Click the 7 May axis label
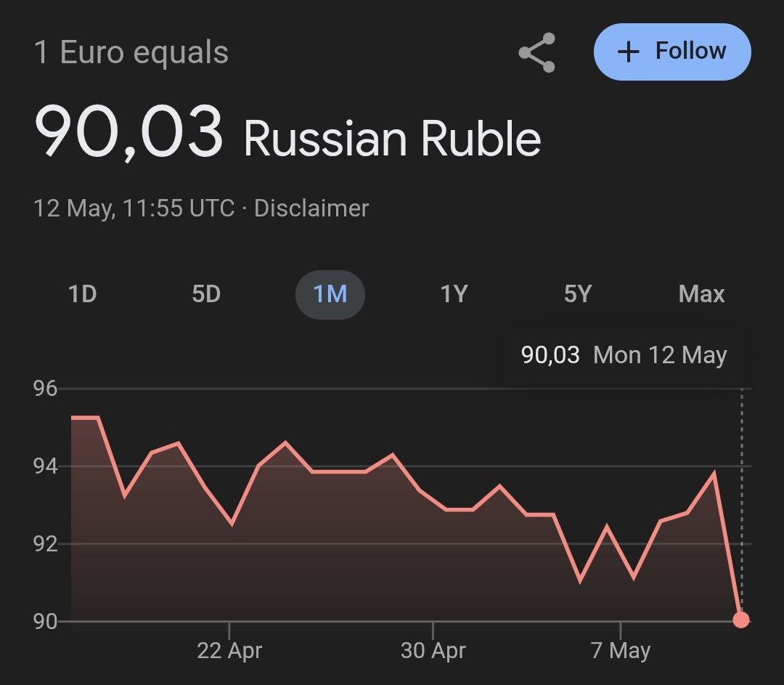Viewport: 784px width, 685px height. coord(621,650)
